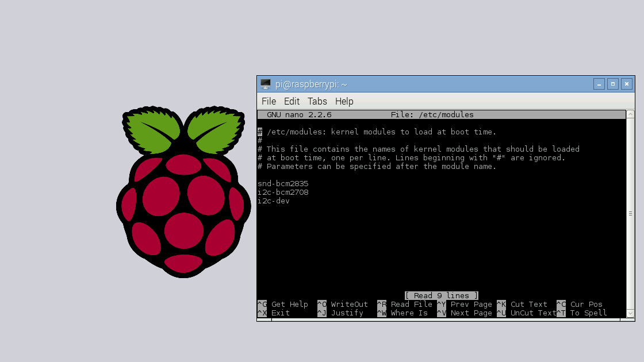This screenshot has width=644, height=362.
Task: Click the snd-bcm2835 module line
Action: tap(283, 183)
